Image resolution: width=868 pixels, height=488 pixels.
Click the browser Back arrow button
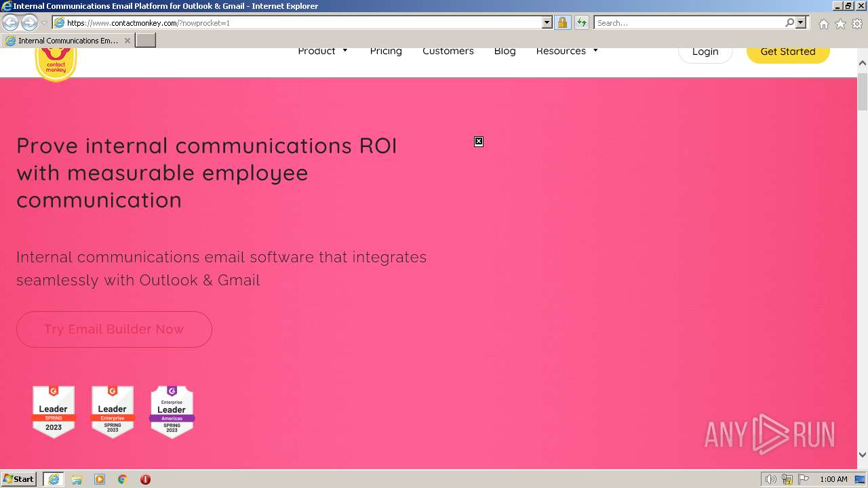tap(10, 22)
